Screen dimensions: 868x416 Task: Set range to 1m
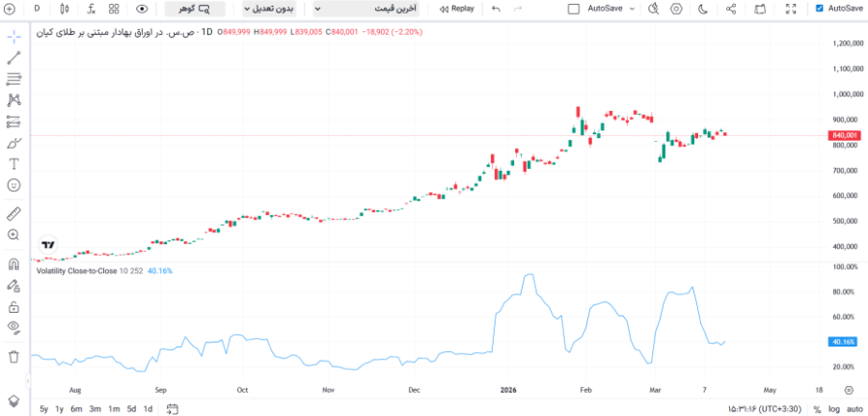(x=114, y=409)
